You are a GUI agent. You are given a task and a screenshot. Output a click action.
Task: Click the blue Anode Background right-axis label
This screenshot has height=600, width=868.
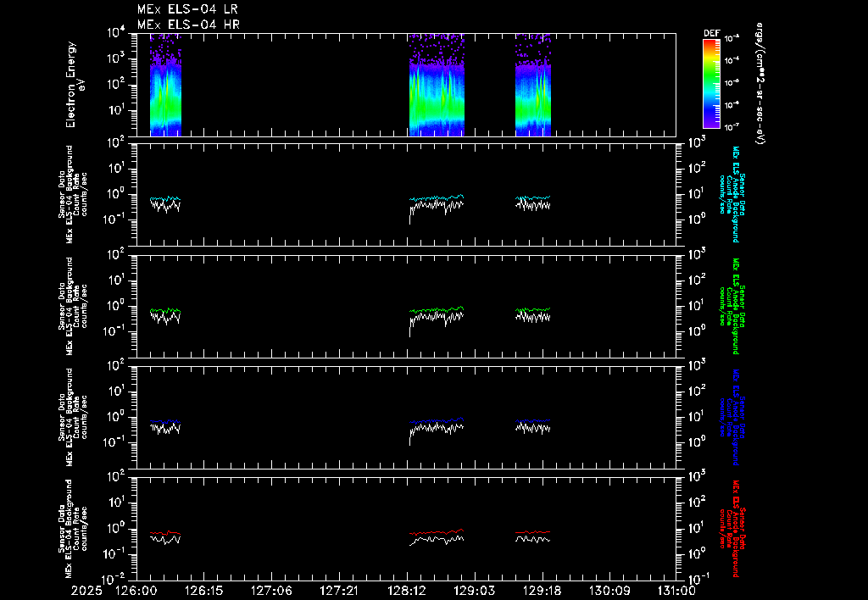click(732, 417)
